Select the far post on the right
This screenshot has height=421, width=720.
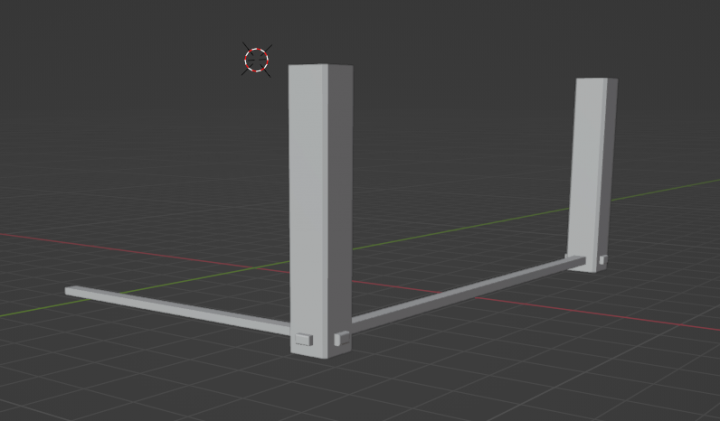click(592, 174)
